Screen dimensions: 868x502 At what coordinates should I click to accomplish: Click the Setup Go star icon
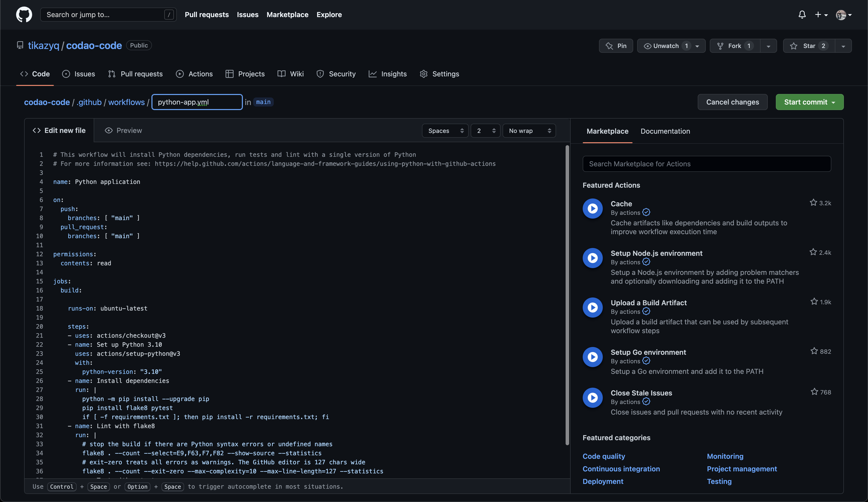click(x=814, y=351)
